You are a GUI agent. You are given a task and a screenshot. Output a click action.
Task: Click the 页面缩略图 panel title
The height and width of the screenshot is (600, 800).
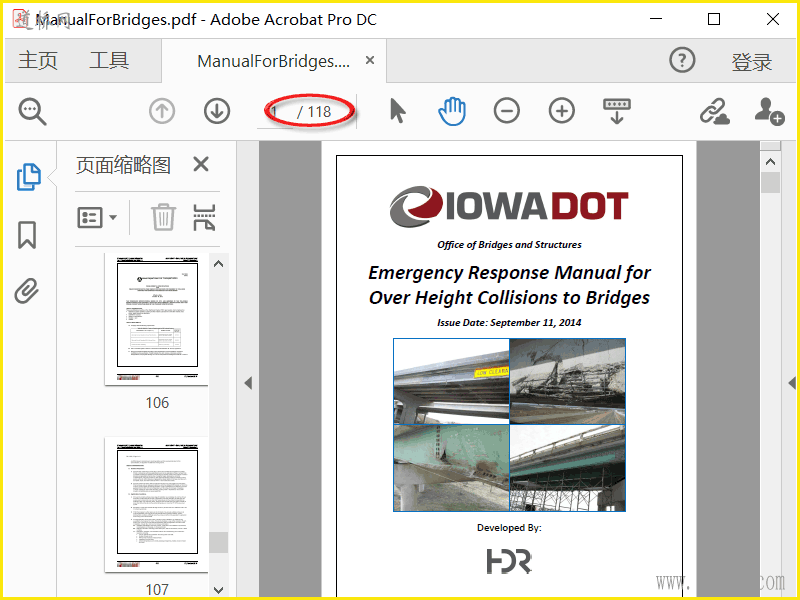123,165
